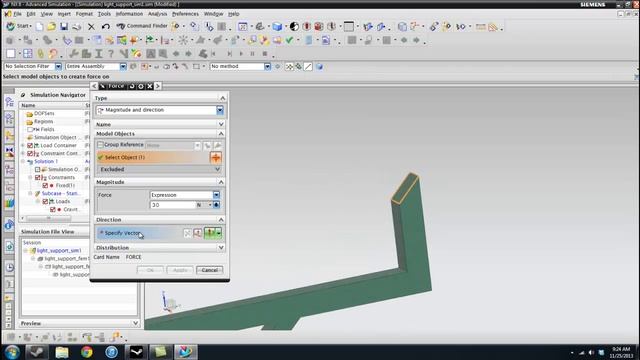Close the Force dialog with X icon
Viewport: 640px width, 360px height.
click(149, 86)
